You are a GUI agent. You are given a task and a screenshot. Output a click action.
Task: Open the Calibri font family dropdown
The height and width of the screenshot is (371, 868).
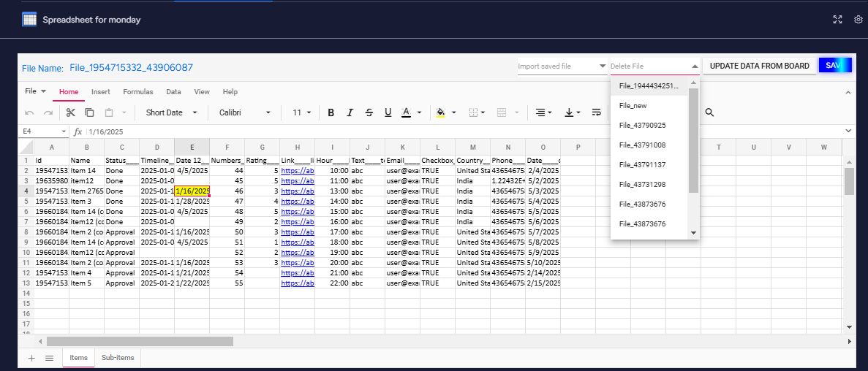click(x=244, y=112)
